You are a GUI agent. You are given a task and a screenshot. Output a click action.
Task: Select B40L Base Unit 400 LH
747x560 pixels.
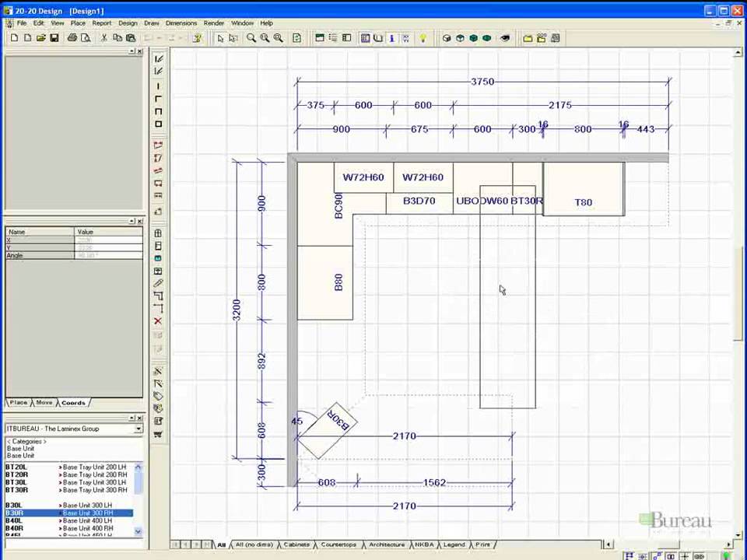69,520
